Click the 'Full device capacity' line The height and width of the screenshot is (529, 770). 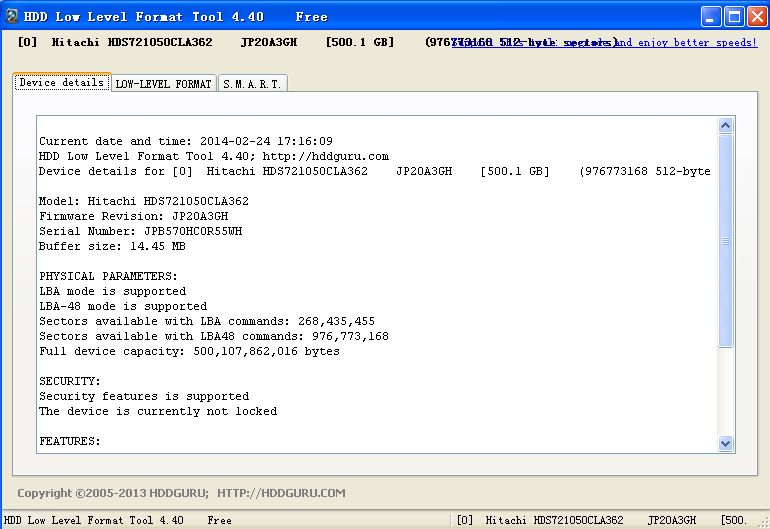pyautogui.click(x=189, y=351)
